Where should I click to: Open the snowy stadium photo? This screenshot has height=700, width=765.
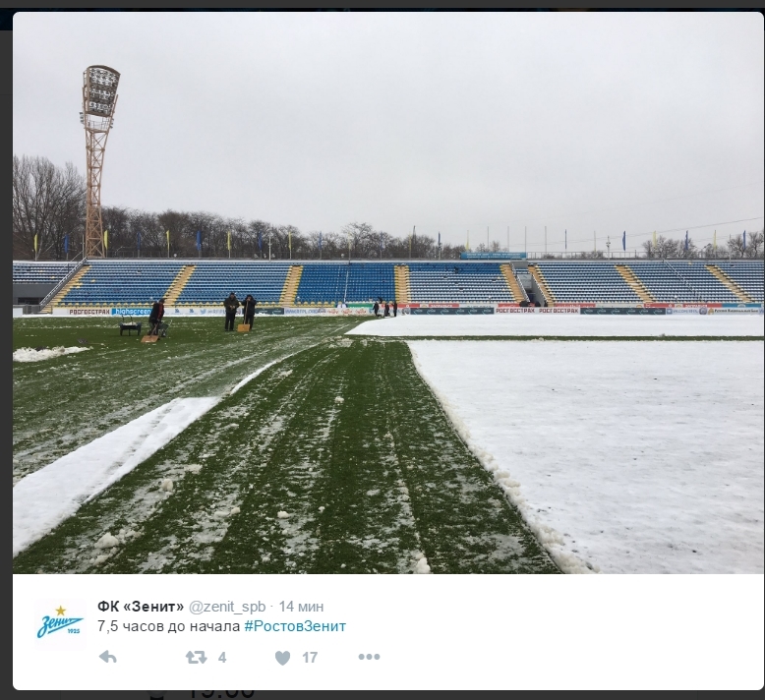click(388, 293)
